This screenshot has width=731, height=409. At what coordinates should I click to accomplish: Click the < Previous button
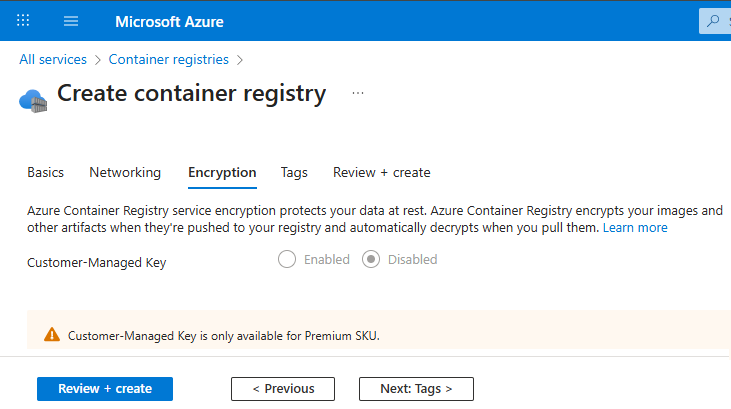point(283,389)
